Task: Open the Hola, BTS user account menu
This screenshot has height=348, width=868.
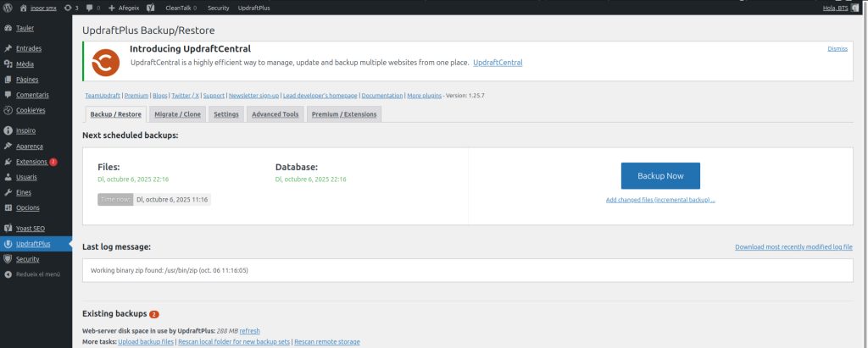Action: pyautogui.click(x=835, y=8)
